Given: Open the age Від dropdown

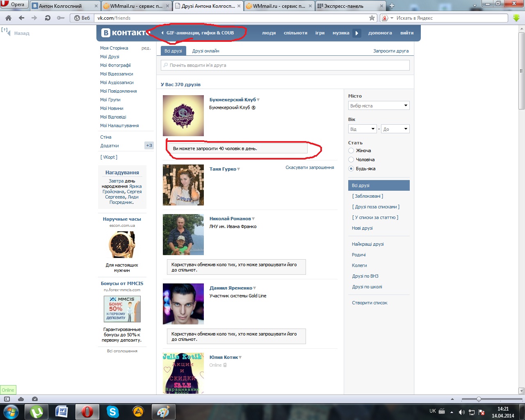Looking at the screenshot, I should 362,129.
